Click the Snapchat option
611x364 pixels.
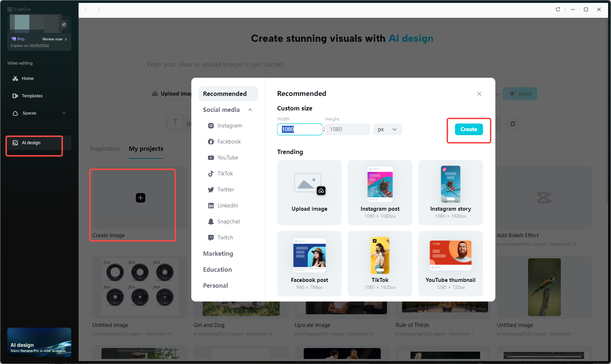click(x=228, y=221)
